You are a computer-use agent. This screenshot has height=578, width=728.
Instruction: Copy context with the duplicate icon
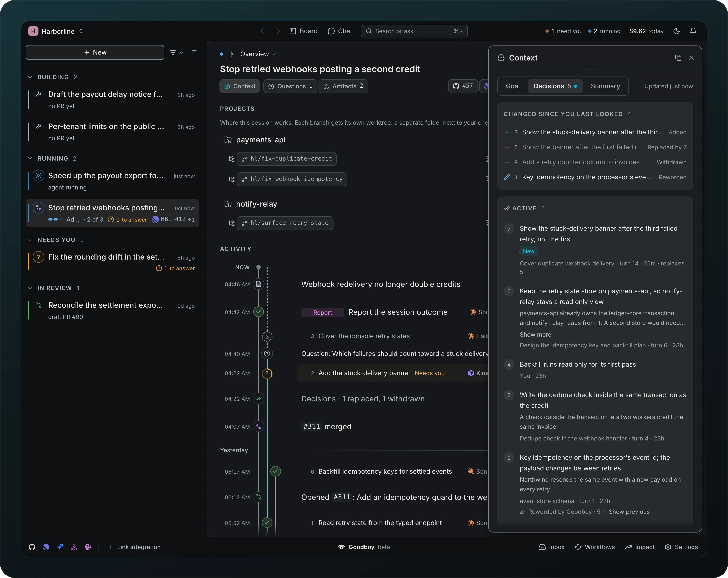click(x=678, y=58)
